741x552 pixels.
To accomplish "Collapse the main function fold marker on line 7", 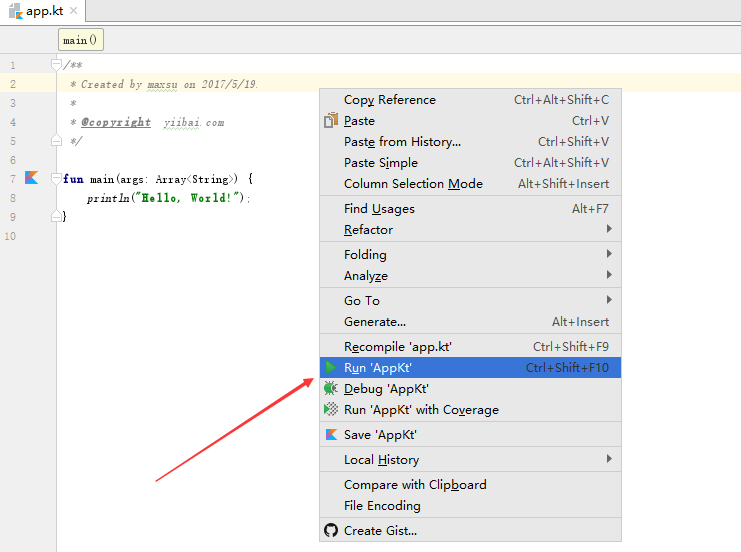I will click(57, 179).
